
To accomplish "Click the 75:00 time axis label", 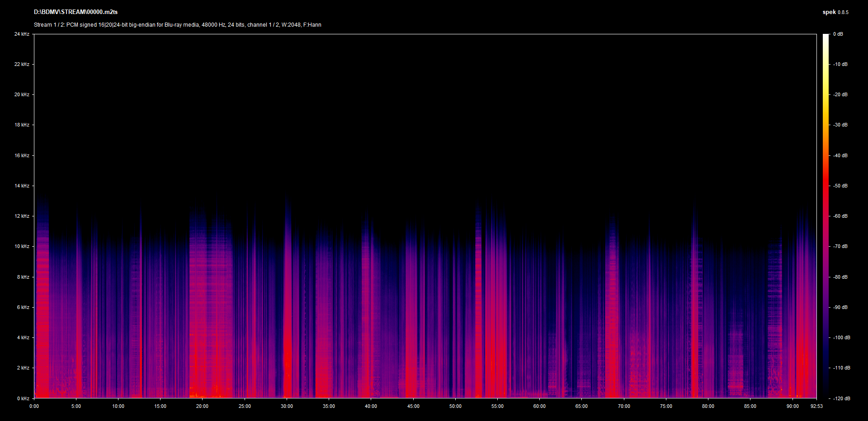I will [666, 406].
